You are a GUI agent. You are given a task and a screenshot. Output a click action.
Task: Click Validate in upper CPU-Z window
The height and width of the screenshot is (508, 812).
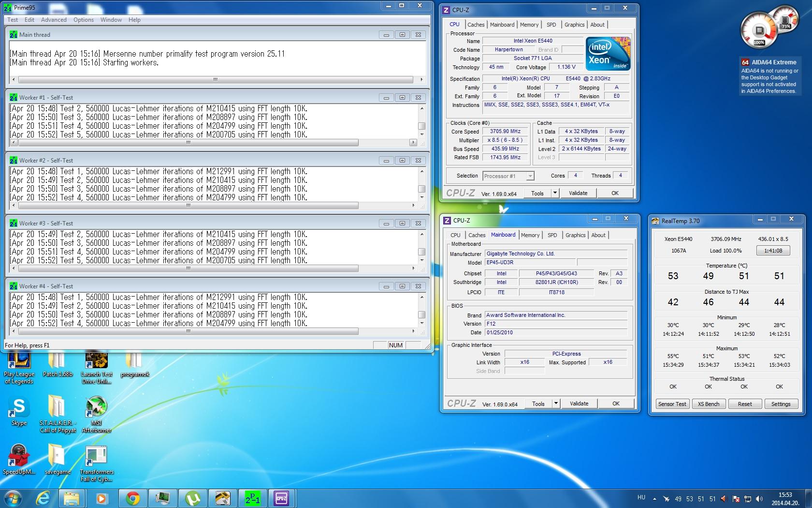tap(578, 193)
